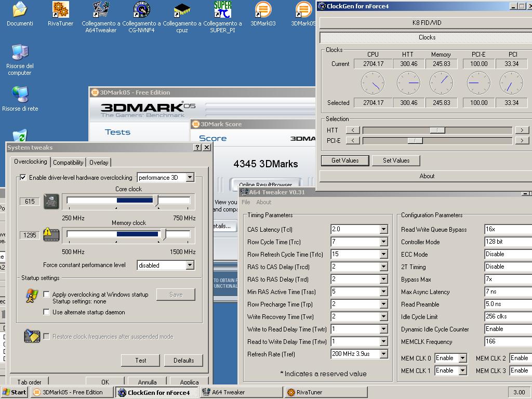Check Use alternate startup daemon
532x399 pixels.
[46, 312]
